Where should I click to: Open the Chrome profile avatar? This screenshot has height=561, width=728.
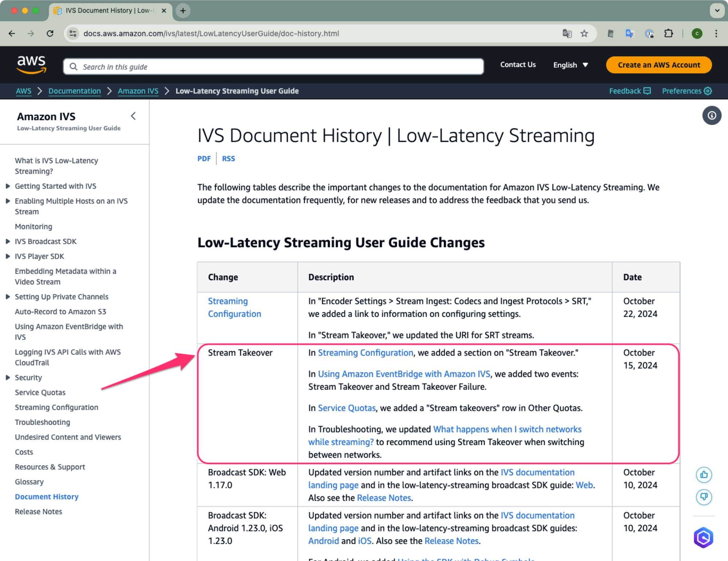697,33
